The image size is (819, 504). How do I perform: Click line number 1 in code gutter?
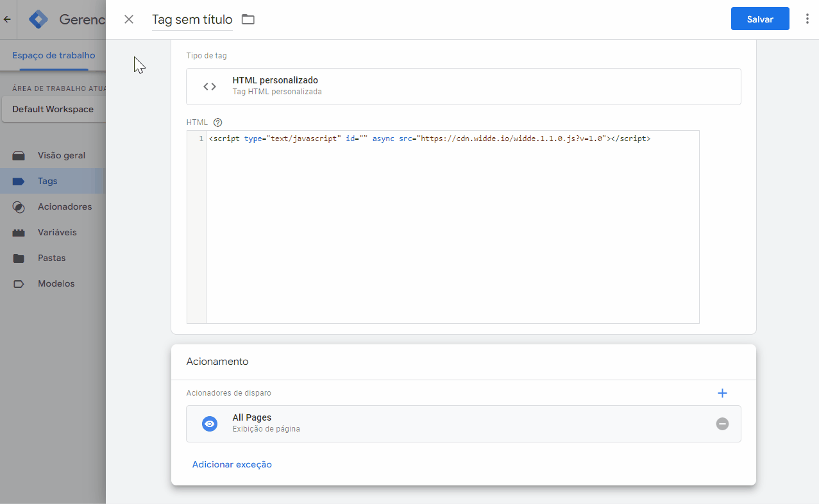click(201, 138)
